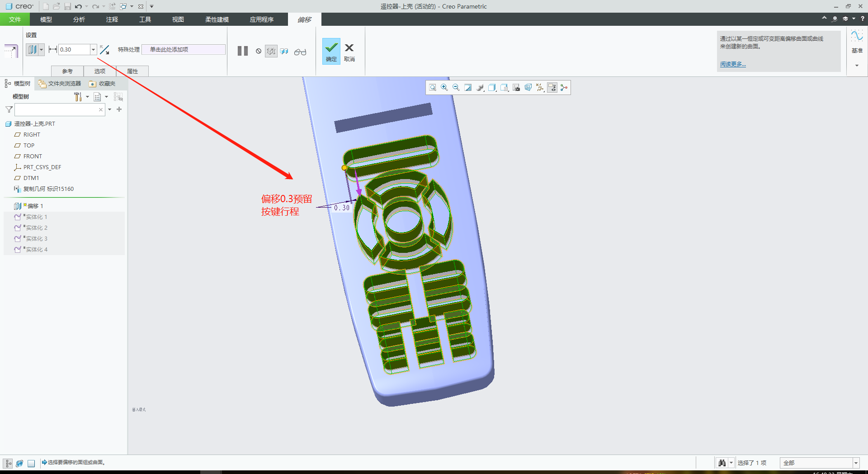Screen dimensions: 868x474
Task: Expand the 基准 datum dropdown arrow
Action: [857, 66]
